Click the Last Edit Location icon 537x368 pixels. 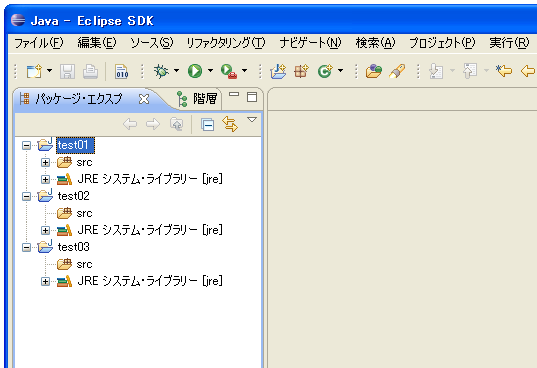click(x=503, y=71)
